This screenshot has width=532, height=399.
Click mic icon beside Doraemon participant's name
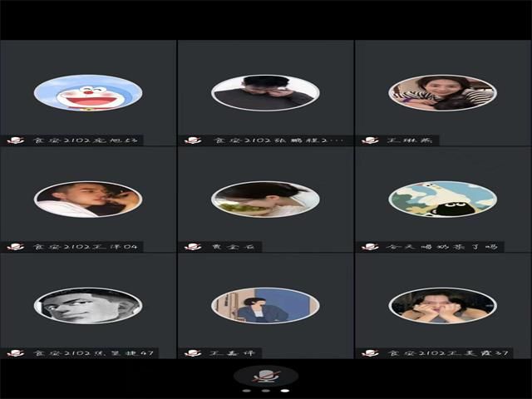coord(15,140)
